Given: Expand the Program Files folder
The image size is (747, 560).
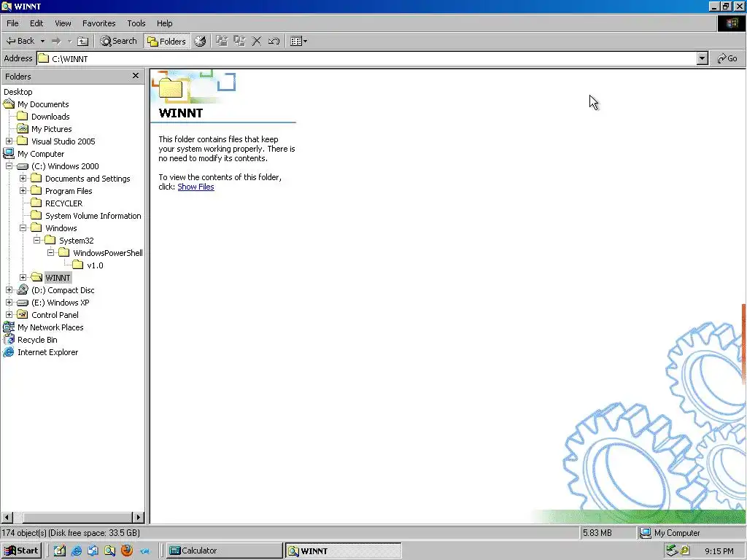Looking at the screenshot, I should (x=23, y=190).
